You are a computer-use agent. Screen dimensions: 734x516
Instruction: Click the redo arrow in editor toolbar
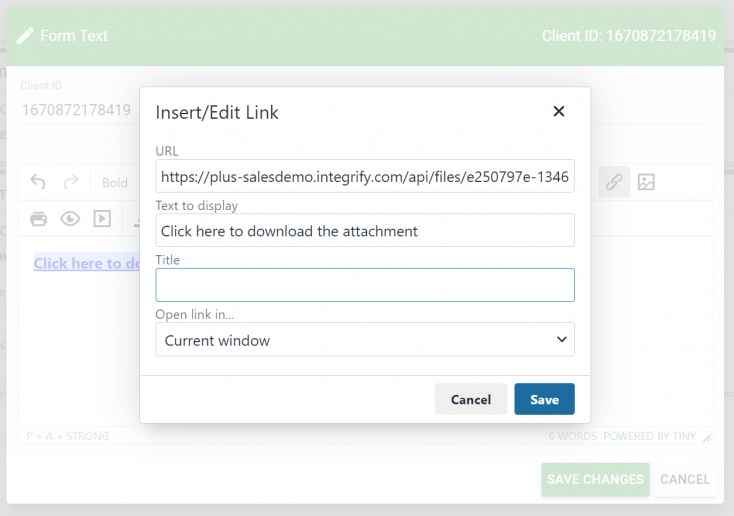pos(70,182)
